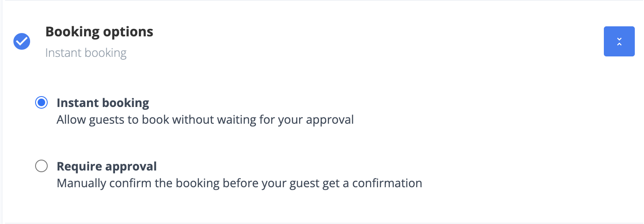Screen dimensions: 644x224
Task: Click the bold Require approval option label
Action: tap(107, 166)
